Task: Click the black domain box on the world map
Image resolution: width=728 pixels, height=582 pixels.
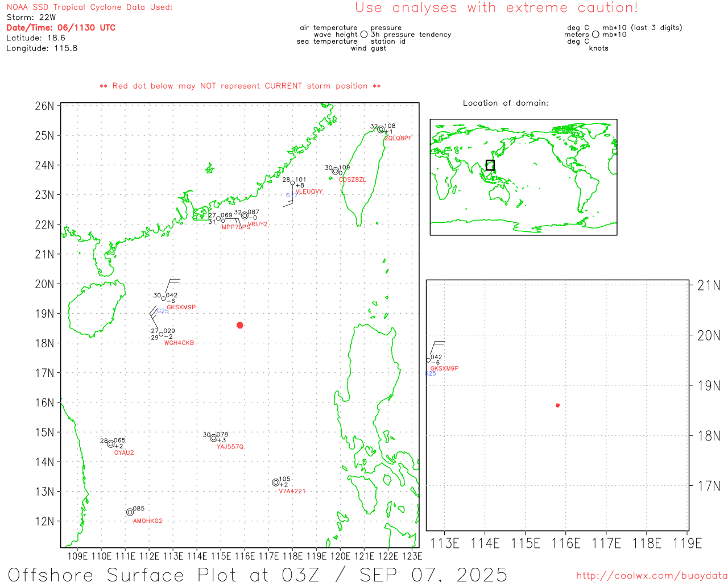Action: (490, 165)
